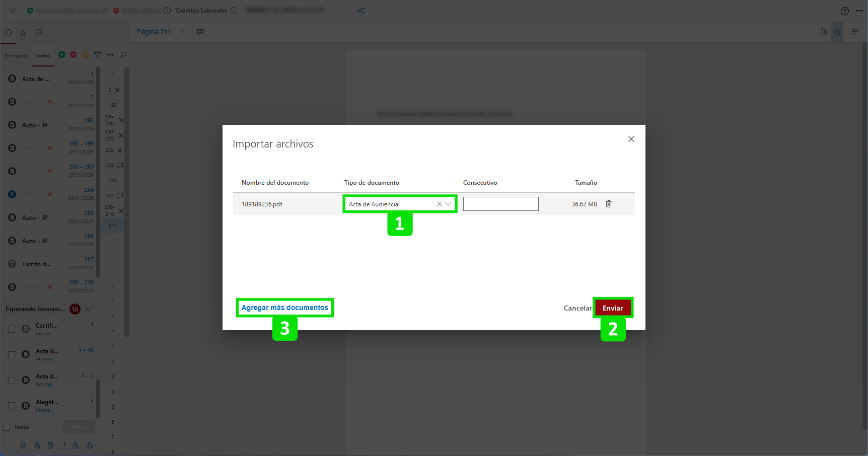Click the upload arrow icon in bottom toolbar
Viewport: 868px width, 456px height.
pyautogui.click(x=64, y=445)
